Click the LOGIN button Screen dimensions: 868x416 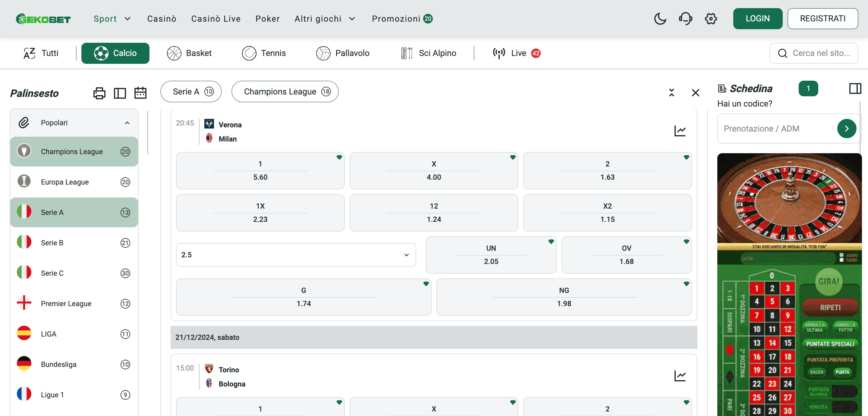757,19
